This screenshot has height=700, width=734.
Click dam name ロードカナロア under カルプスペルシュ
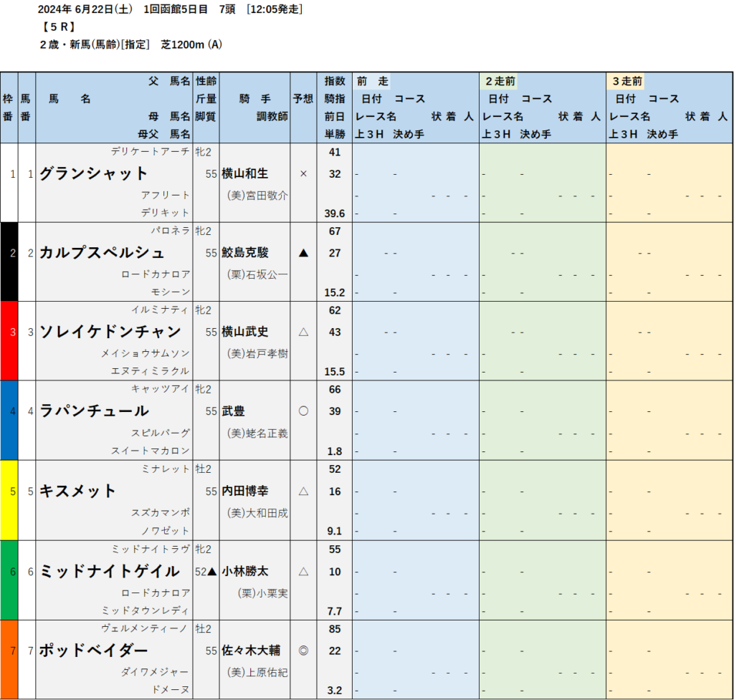[156, 274]
